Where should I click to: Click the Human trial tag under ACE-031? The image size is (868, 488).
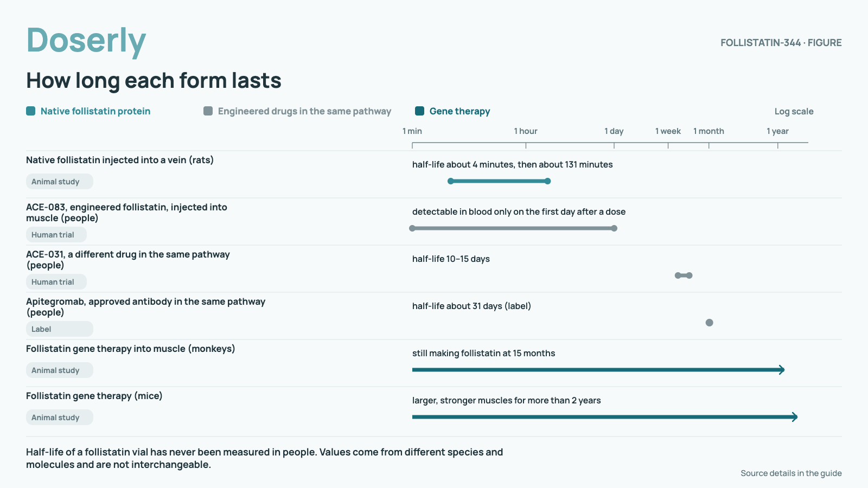click(56, 282)
